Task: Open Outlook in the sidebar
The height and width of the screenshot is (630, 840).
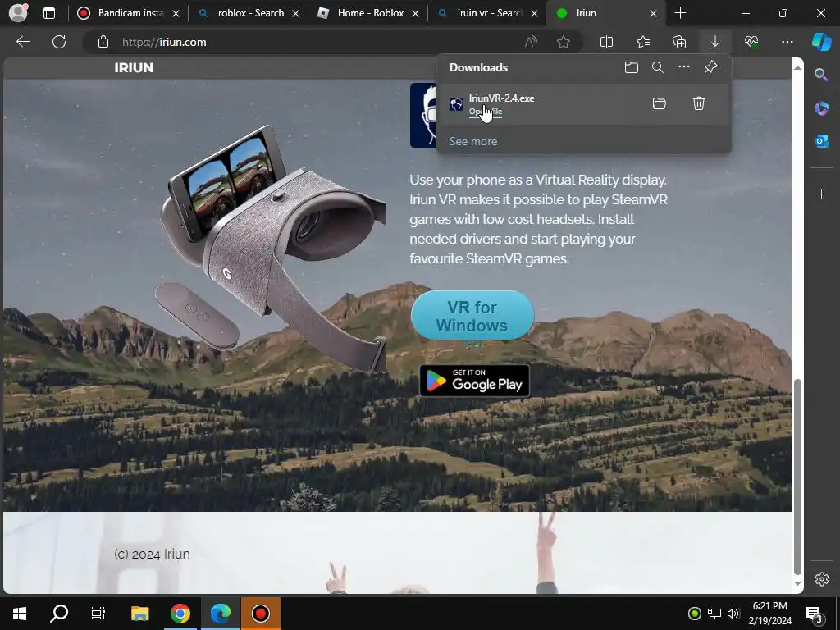Action: pos(821,141)
